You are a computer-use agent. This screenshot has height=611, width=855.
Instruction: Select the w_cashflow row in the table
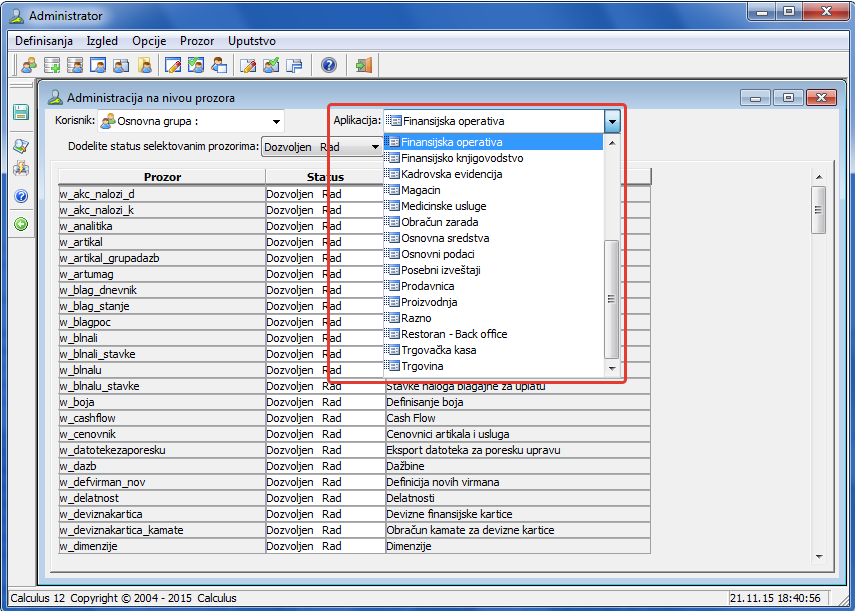pyautogui.click(x=161, y=418)
